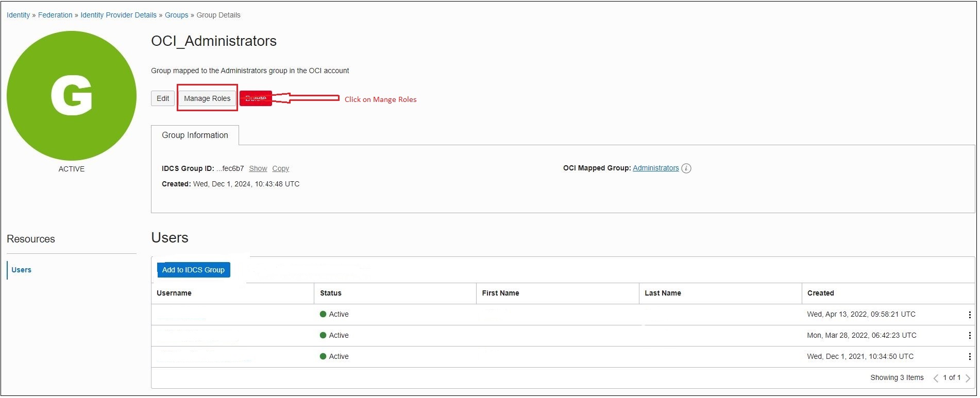Open Manage Roles for the group
The image size is (980, 398).
pos(207,98)
